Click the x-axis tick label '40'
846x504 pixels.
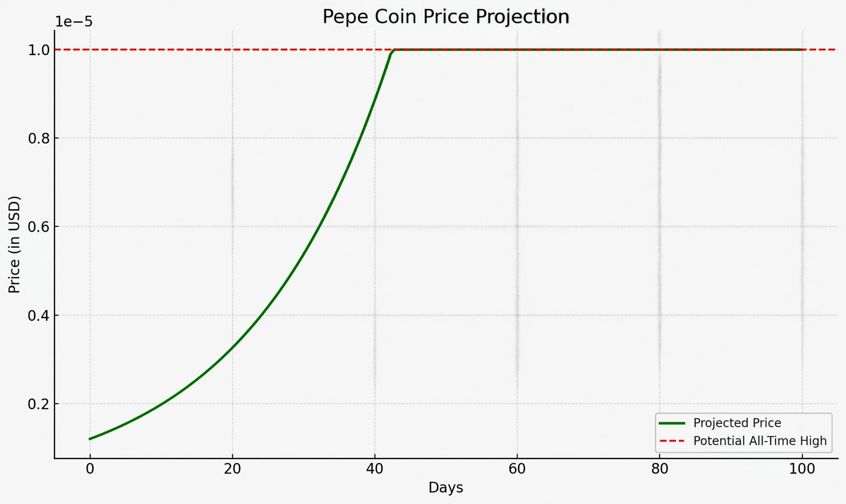[x=374, y=469]
